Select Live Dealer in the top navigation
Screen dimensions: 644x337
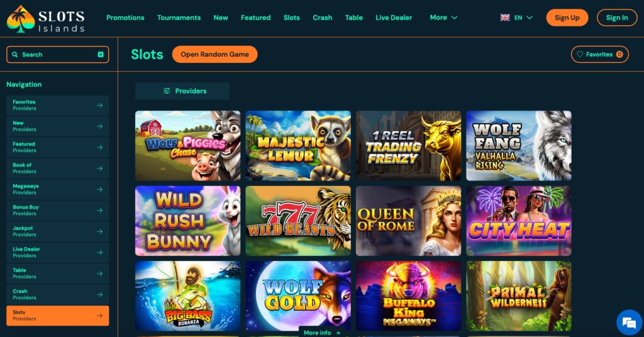point(394,18)
